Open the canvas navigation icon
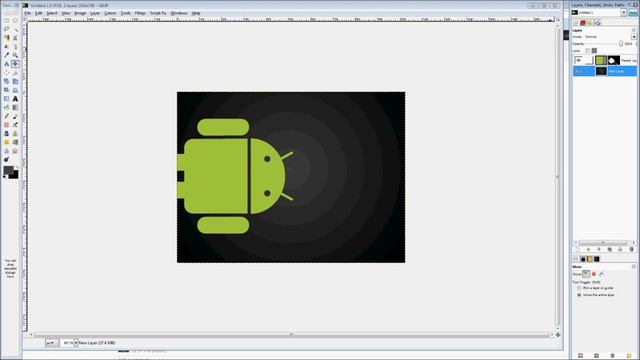Viewport: 640px width, 360px height. (x=558, y=335)
